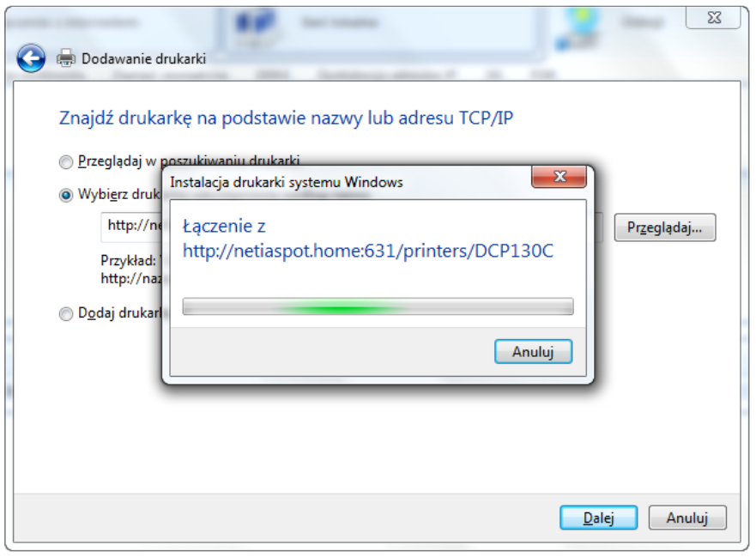Select the Wybierz drukarkę radio option
756x557 pixels.
[x=65, y=196]
